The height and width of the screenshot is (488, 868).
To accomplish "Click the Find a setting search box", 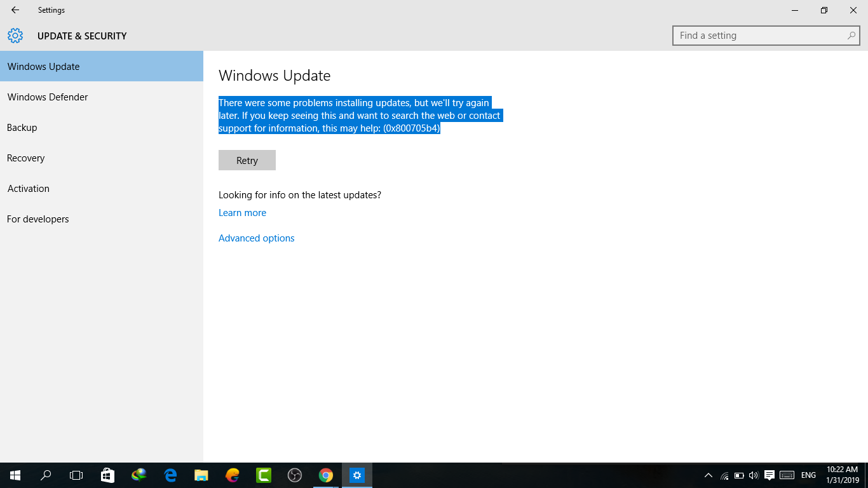I will (x=766, y=36).
